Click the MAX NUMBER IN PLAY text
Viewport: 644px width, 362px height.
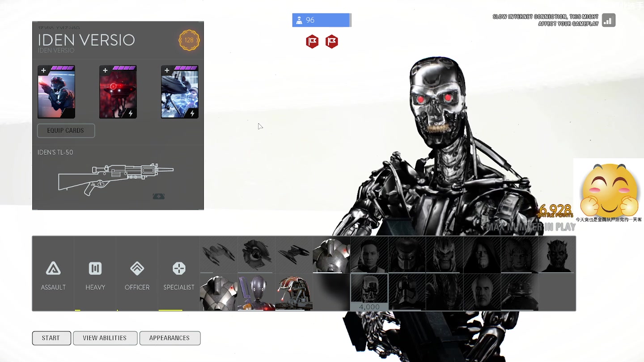(x=531, y=227)
